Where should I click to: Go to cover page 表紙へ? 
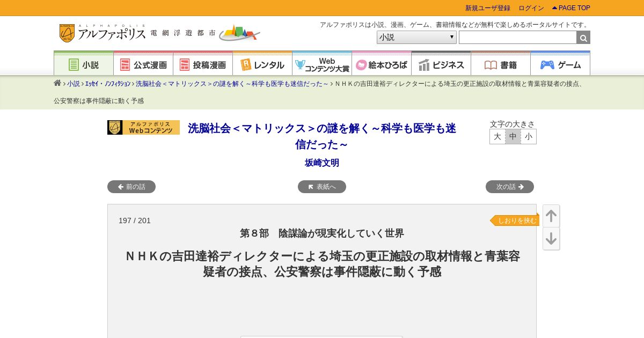[x=322, y=187]
